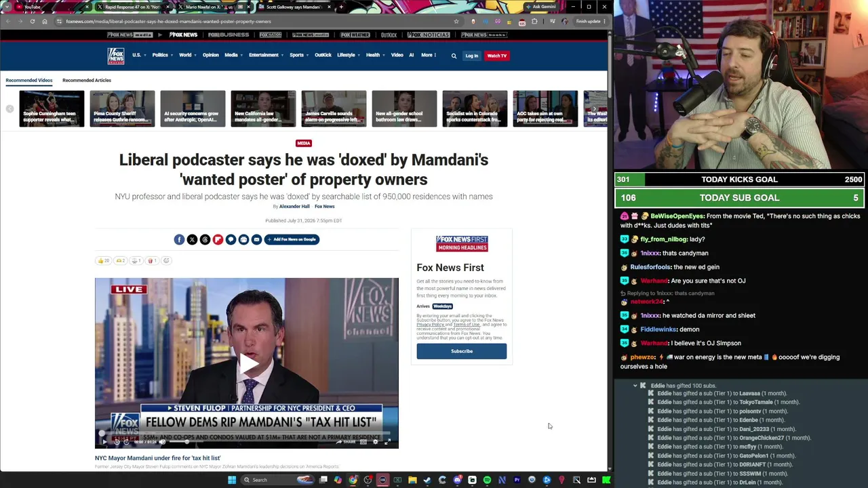Go to the browser home page
This screenshot has height=488, width=868.
coord(45,21)
